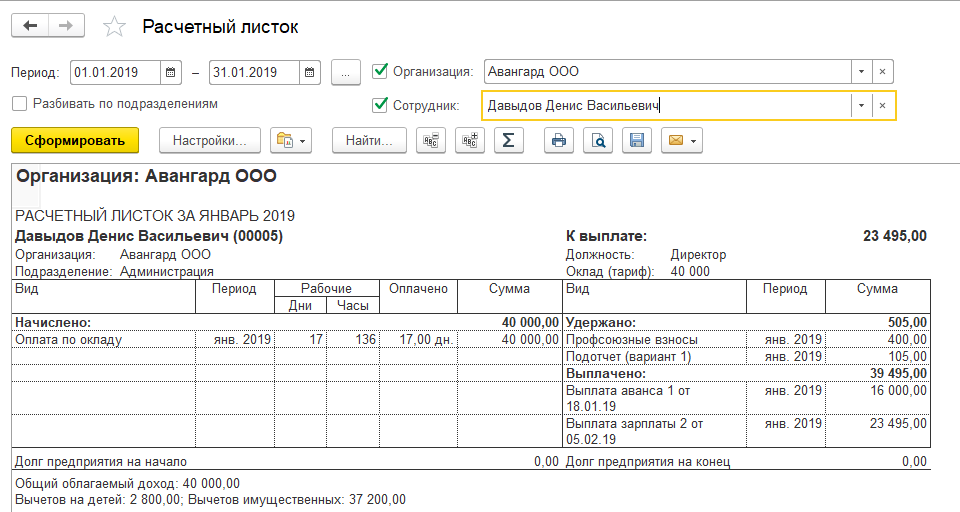Click the forward navigation arrow
Viewport: 960px width, 512px height.
tap(66, 26)
